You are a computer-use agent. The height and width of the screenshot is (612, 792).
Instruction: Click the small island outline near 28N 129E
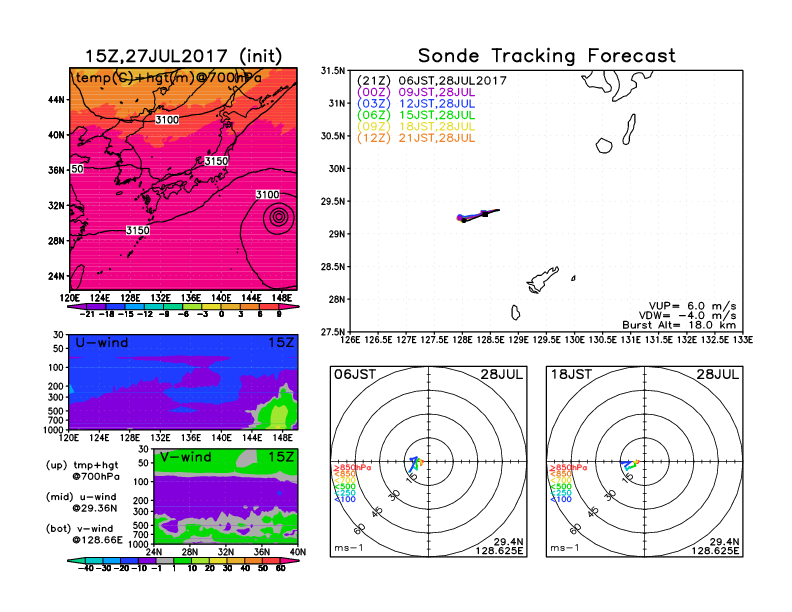click(x=515, y=313)
